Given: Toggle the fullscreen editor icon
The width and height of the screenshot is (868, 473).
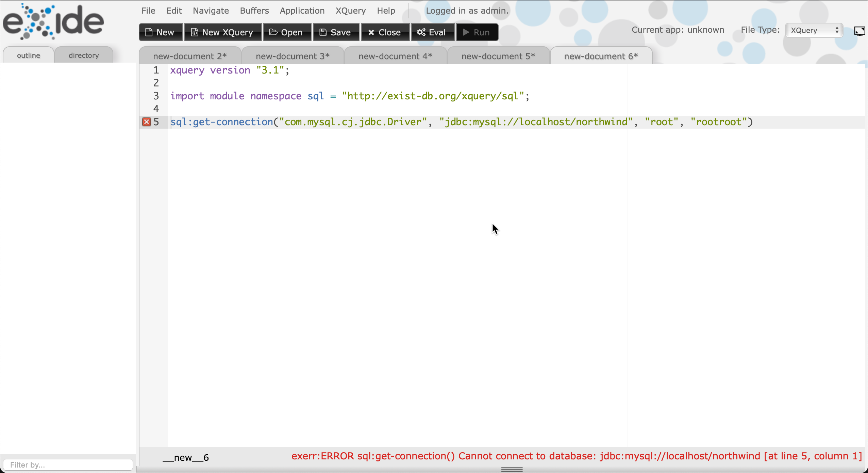Looking at the screenshot, I should tap(859, 31).
